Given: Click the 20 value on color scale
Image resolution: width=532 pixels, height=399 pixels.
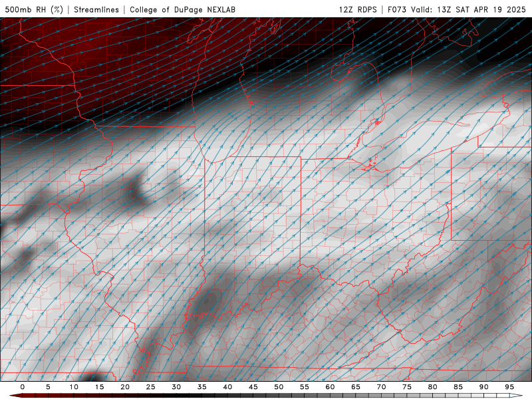Looking at the screenshot, I should [125, 387].
